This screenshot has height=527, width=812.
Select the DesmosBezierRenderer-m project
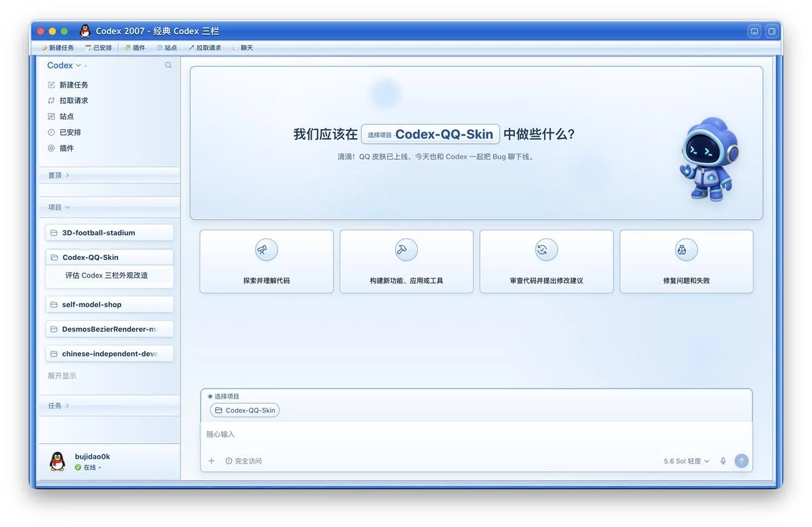coord(109,329)
